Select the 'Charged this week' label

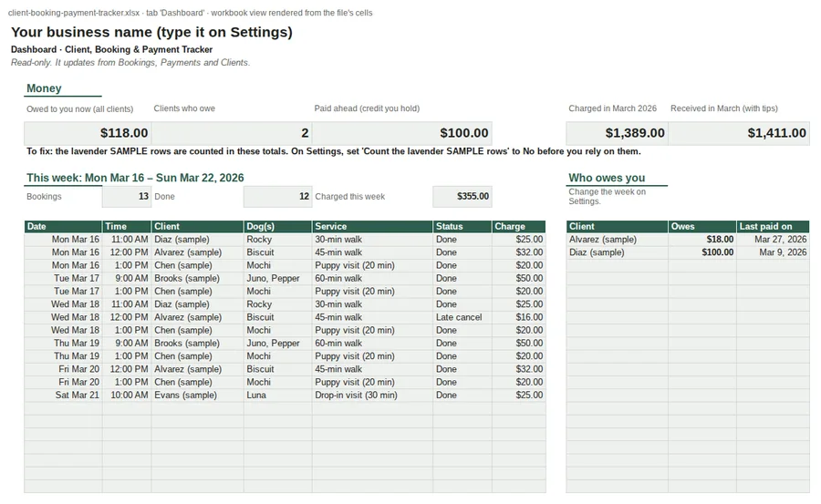[349, 197]
